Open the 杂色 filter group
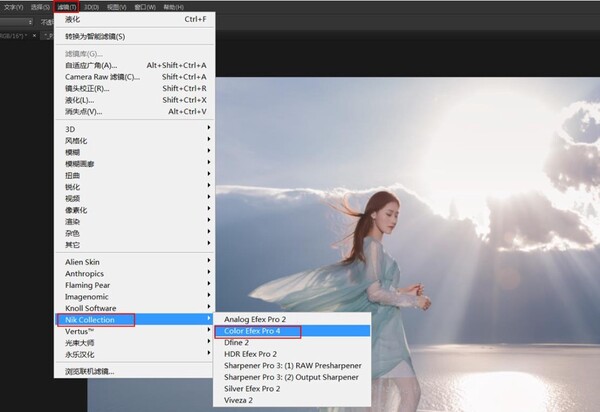This screenshot has width=600, height=412. point(135,233)
